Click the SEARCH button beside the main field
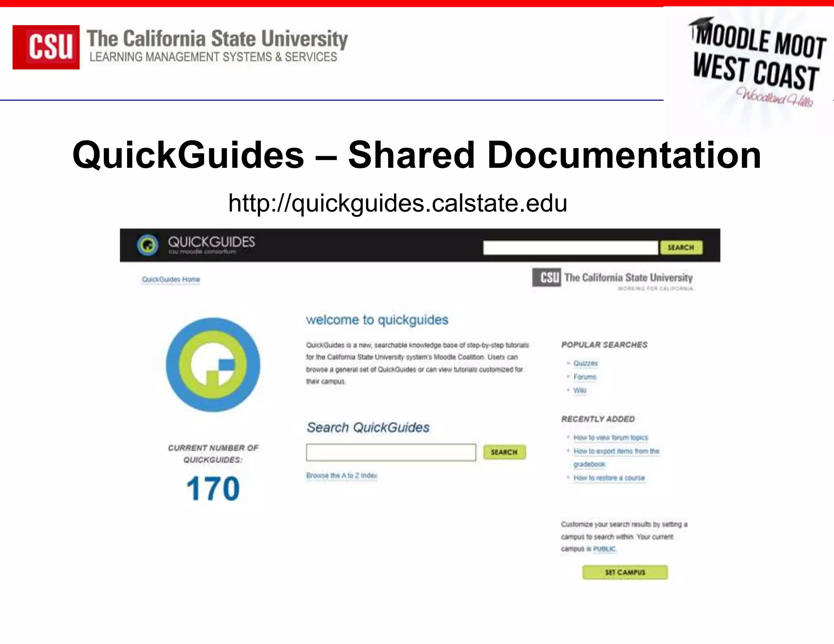Image resolution: width=834 pixels, height=644 pixels. pyautogui.click(x=505, y=452)
